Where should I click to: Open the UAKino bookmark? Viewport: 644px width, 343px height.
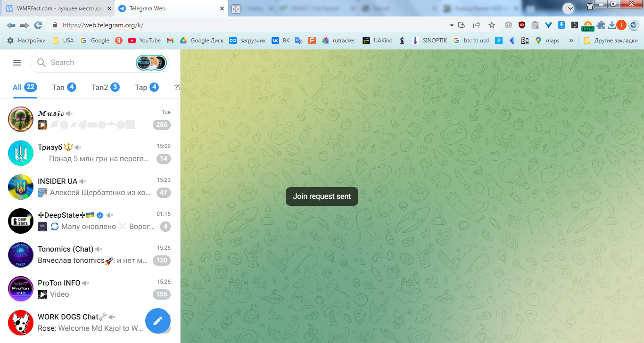[378, 41]
